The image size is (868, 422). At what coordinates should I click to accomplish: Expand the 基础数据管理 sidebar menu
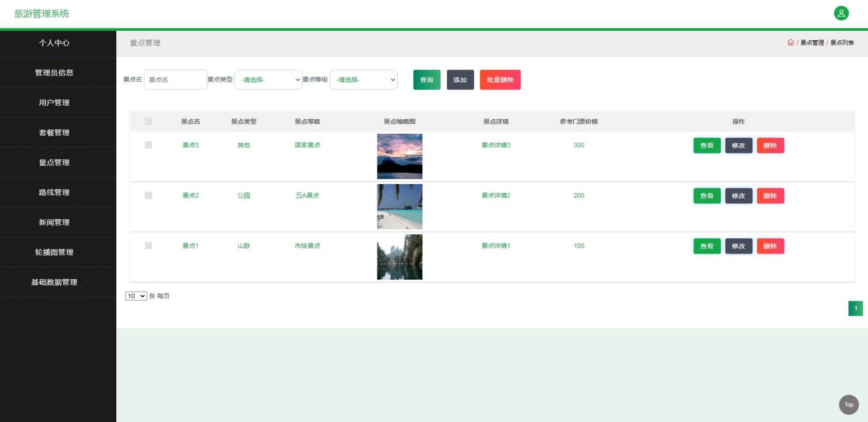tap(58, 282)
